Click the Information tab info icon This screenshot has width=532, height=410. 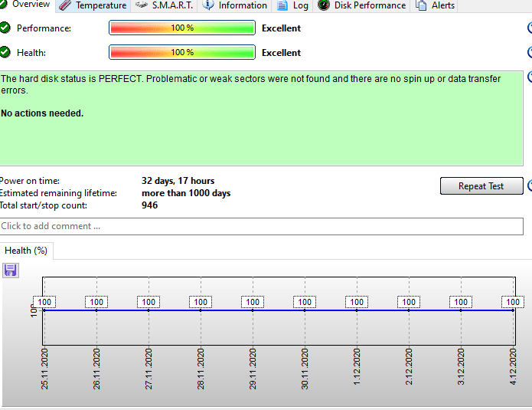(208, 5)
